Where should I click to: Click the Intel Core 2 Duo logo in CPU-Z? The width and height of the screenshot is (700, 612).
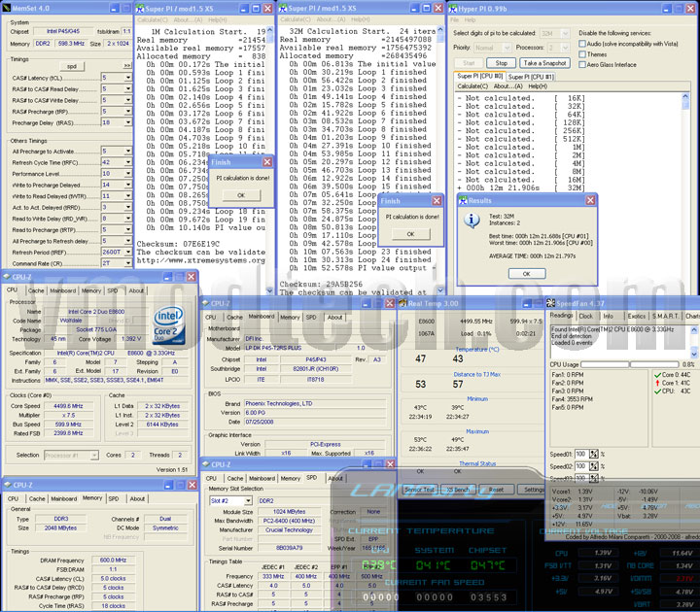point(169,325)
